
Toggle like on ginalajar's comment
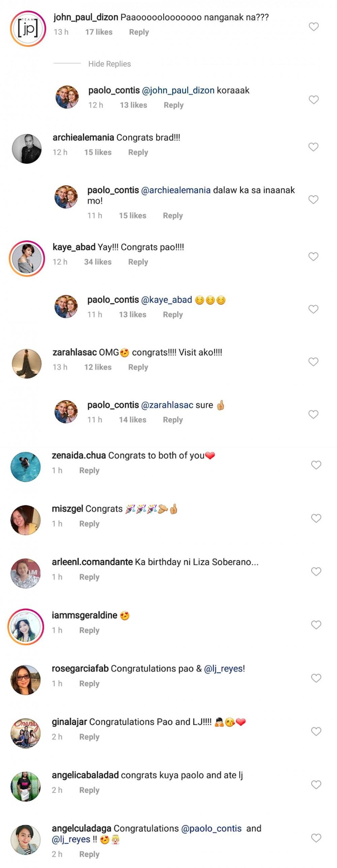[316, 731]
